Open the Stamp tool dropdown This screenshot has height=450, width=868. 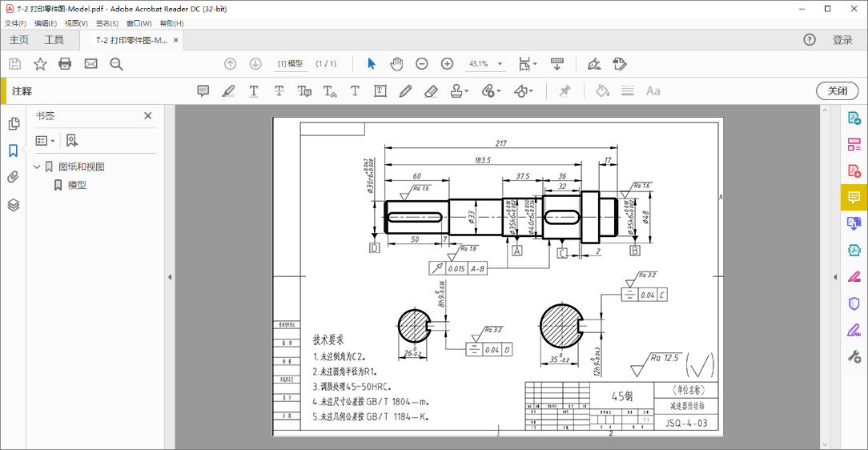click(459, 91)
